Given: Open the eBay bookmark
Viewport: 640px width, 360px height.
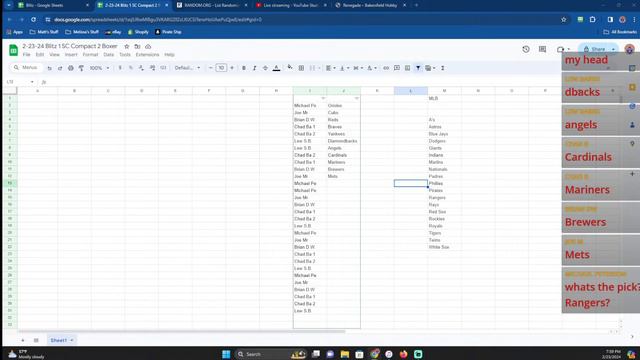Looking at the screenshot, I should 113,32.
